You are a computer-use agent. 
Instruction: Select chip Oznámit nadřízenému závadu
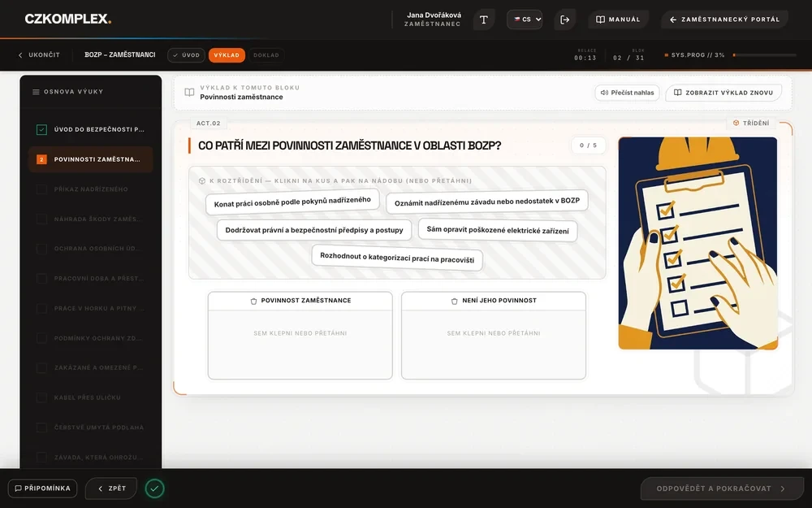tap(486, 202)
